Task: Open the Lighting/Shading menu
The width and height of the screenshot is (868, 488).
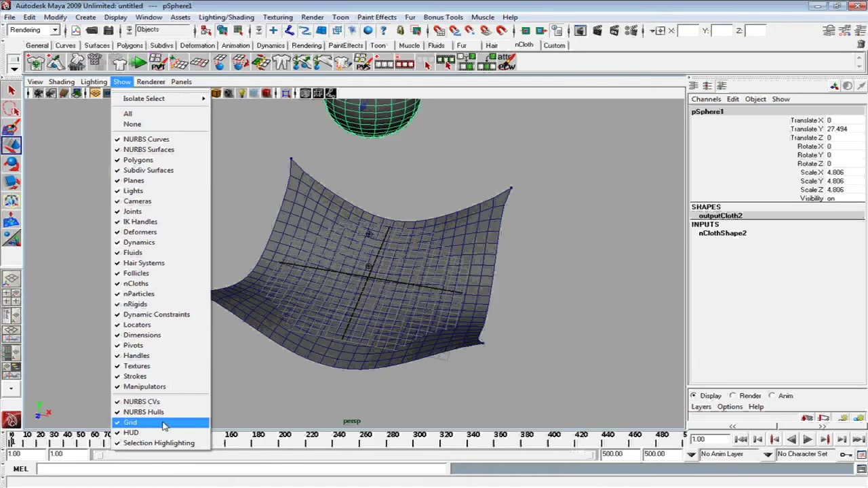Action: [226, 17]
